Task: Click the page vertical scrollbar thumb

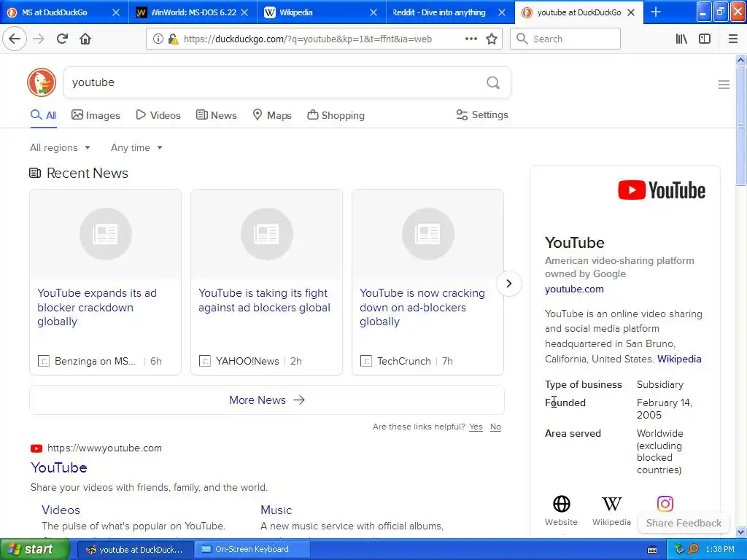Action: click(740, 126)
